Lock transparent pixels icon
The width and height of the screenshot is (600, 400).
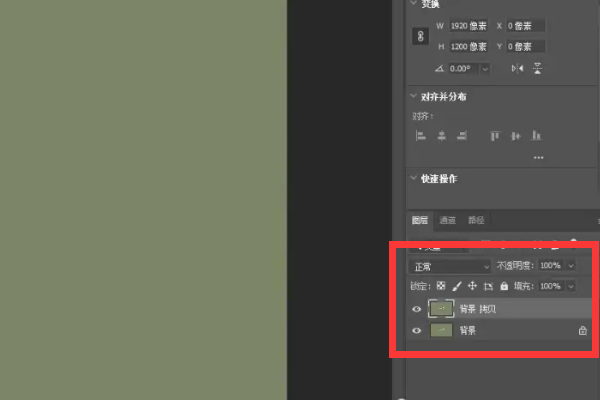(443, 286)
